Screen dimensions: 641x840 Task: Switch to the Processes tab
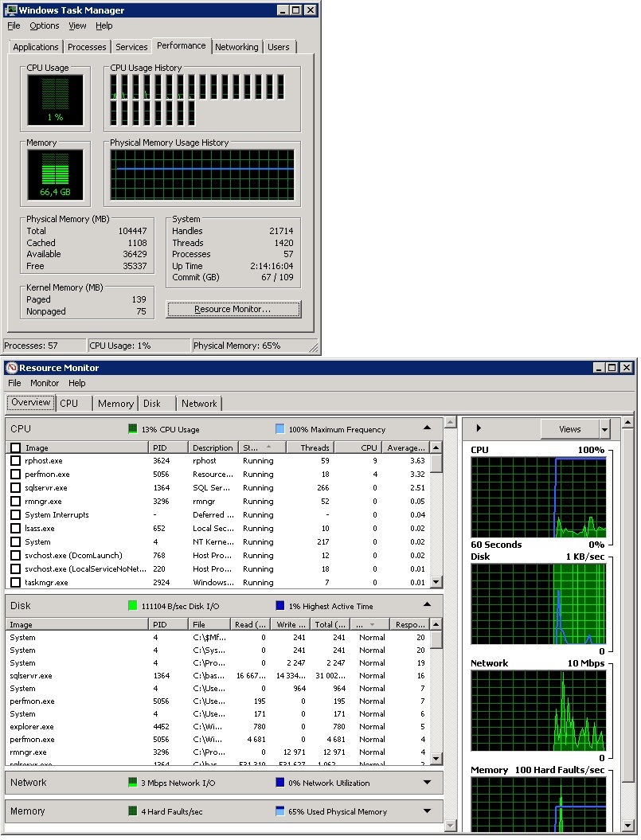click(x=87, y=47)
